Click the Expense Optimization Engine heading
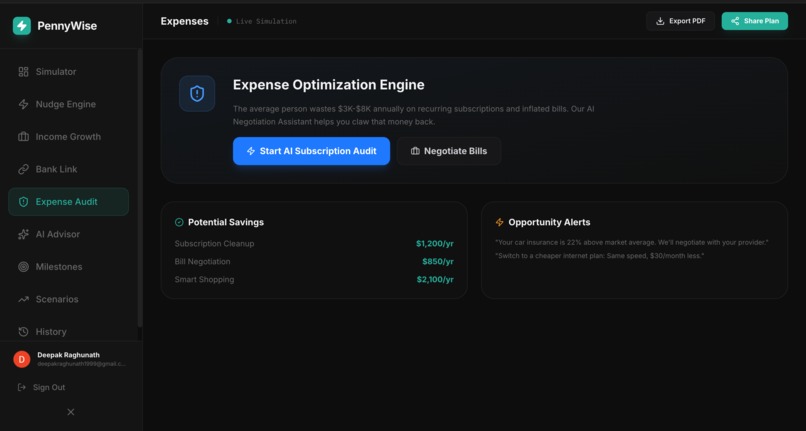Viewport: 806px width, 431px height. [328, 85]
